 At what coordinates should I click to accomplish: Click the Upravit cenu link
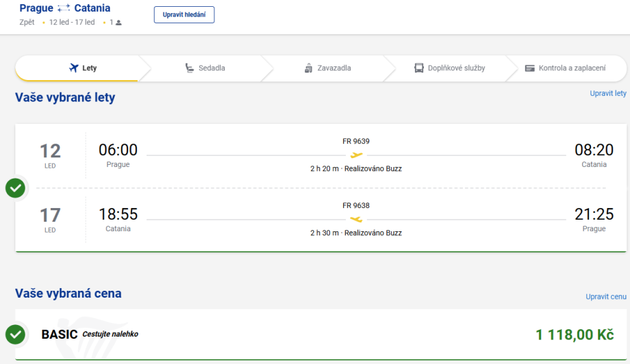click(606, 297)
